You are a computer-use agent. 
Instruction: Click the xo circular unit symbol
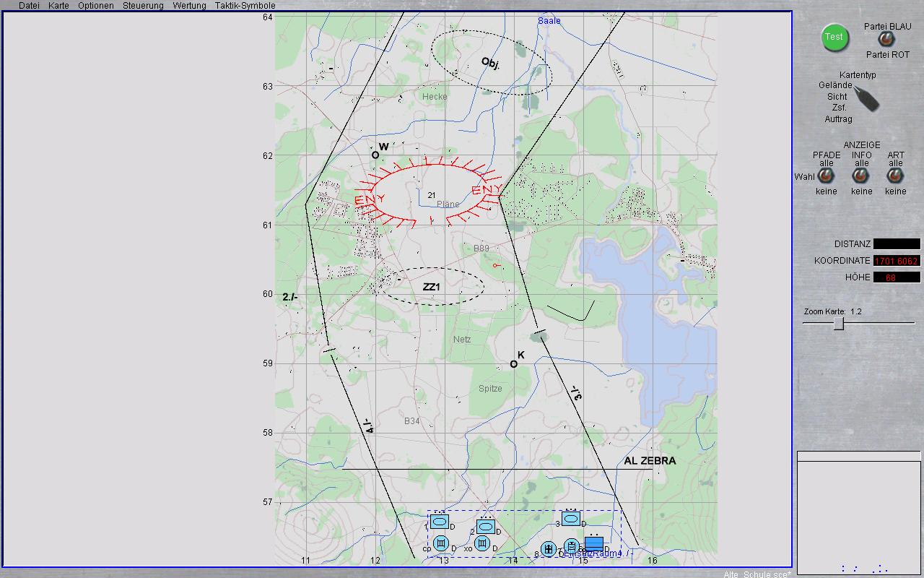tap(482, 543)
